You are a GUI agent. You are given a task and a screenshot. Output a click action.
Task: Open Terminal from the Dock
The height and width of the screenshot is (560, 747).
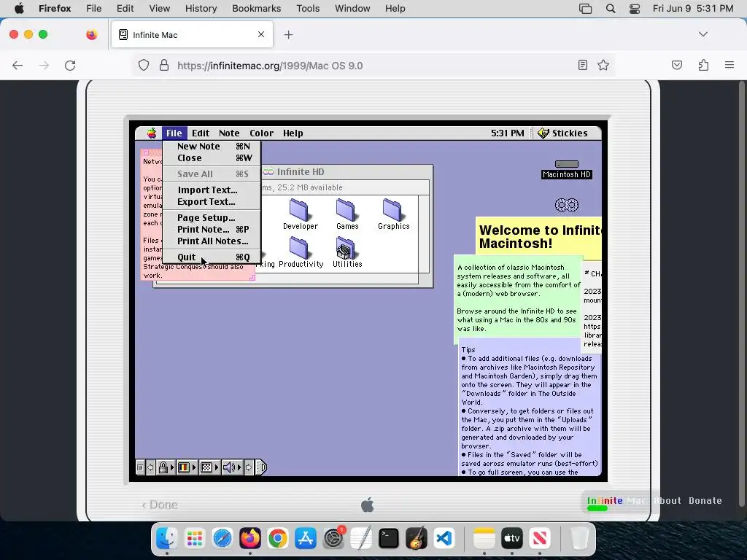point(389,539)
